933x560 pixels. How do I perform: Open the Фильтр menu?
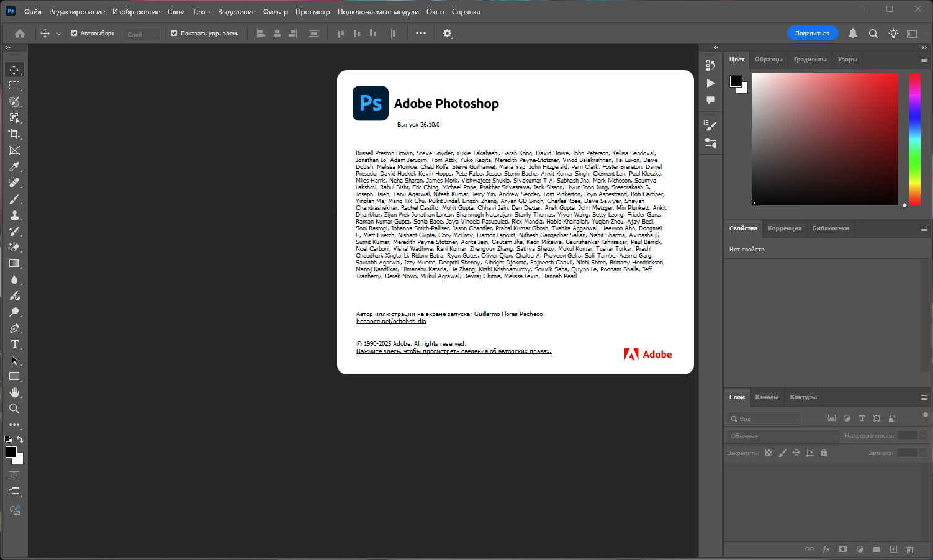coord(276,12)
